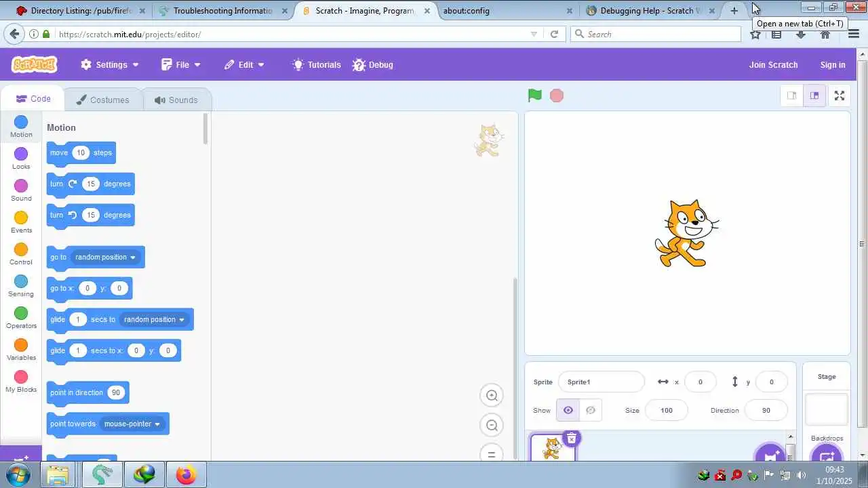Select the My Blocks category
The image size is (868, 488).
tap(21, 382)
